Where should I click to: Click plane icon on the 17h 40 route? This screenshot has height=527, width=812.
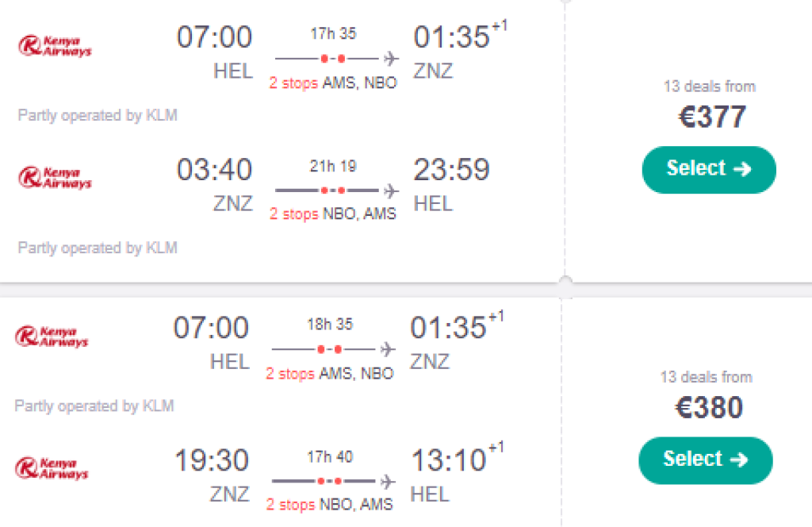(x=387, y=481)
